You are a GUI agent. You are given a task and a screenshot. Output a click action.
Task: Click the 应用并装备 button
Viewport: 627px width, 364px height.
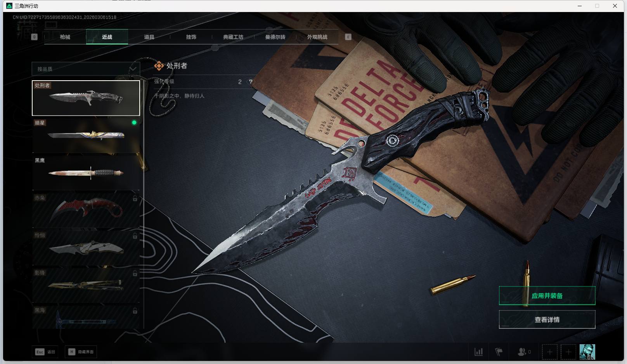click(547, 296)
